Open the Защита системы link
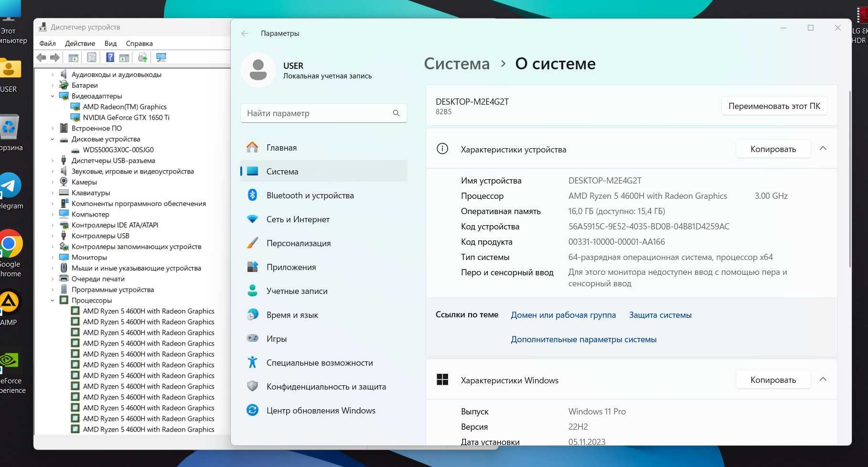This screenshot has height=467, width=868. pos(660,315)
